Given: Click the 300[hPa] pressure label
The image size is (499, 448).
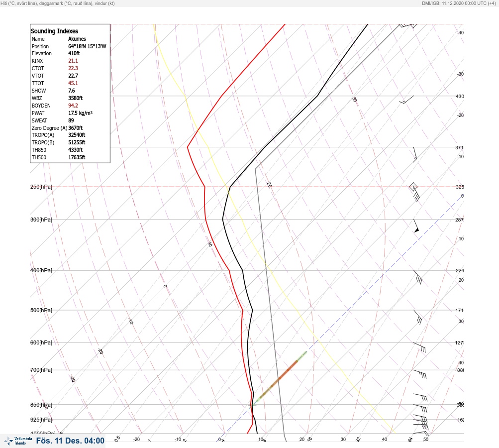Looking at the screenshot, I should (41, 220).
